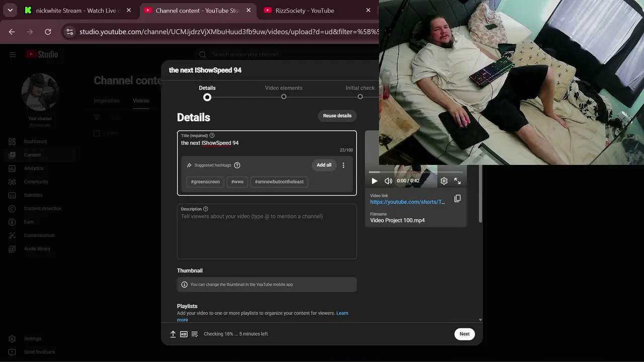Click help icon beside Suggested hashtags
644x362 pixels.
(x=237, y=165)
